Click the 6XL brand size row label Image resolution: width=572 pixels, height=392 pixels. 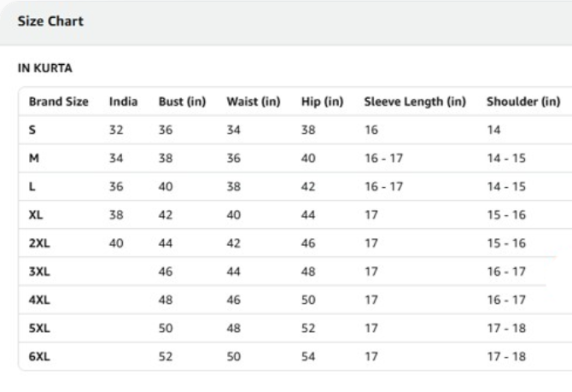pos(39,357)
